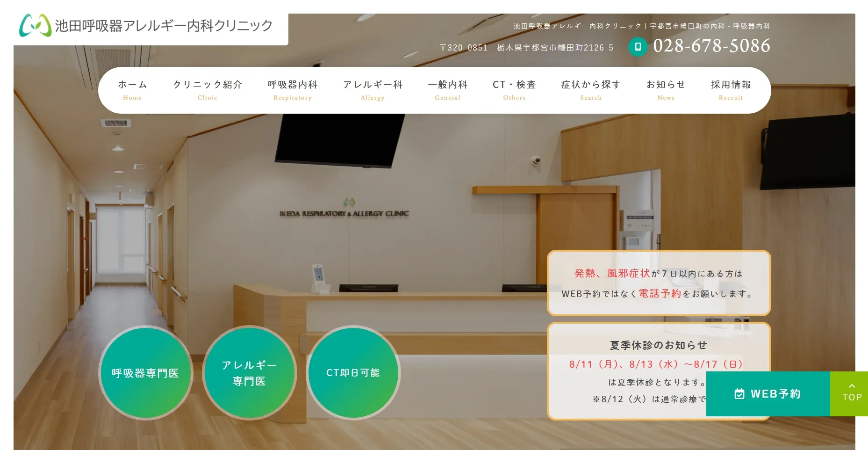Viewport: 868px width, 450px height.
Task: Check the お知らせ News section
Action: [666, 90]
